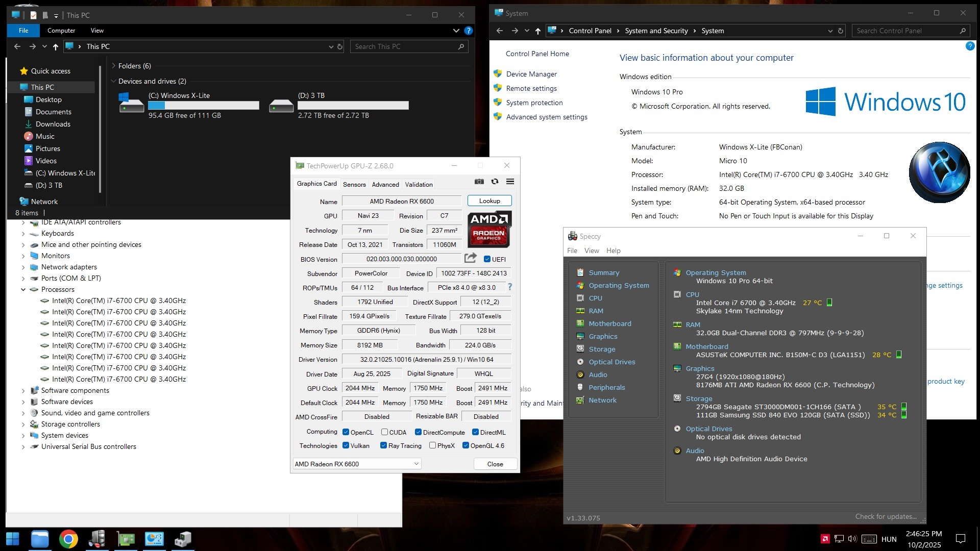Viewport: 980px width, 551px height.
Task: Toggle the UEFI checkbox
Action: tap(487, 259)
